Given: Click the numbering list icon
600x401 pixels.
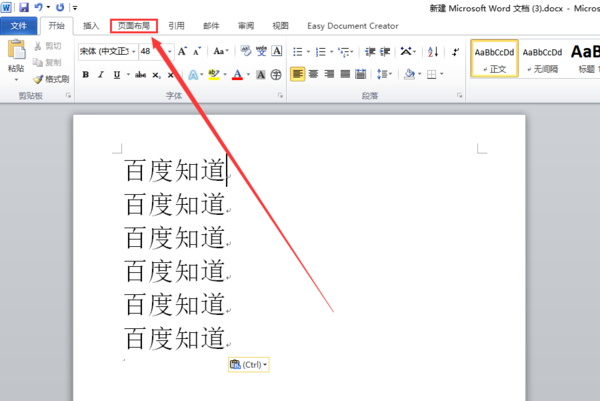Looking at the screenshot, I should [321, 52].
